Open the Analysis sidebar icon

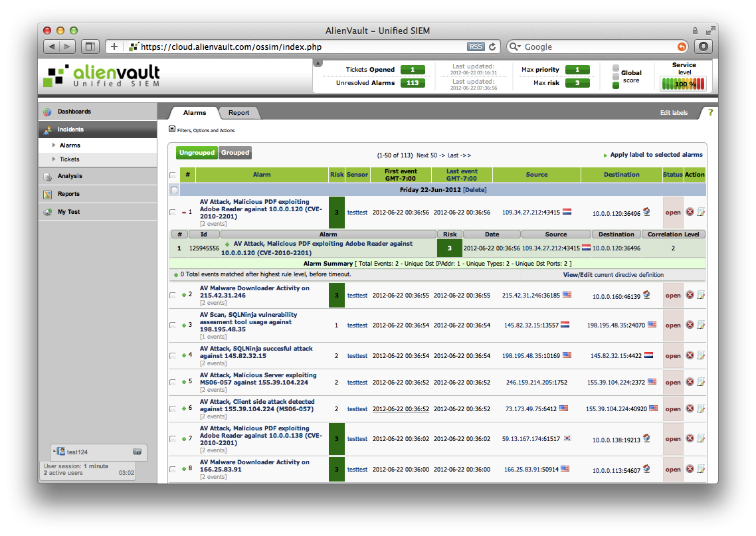[x=47, y=177]
